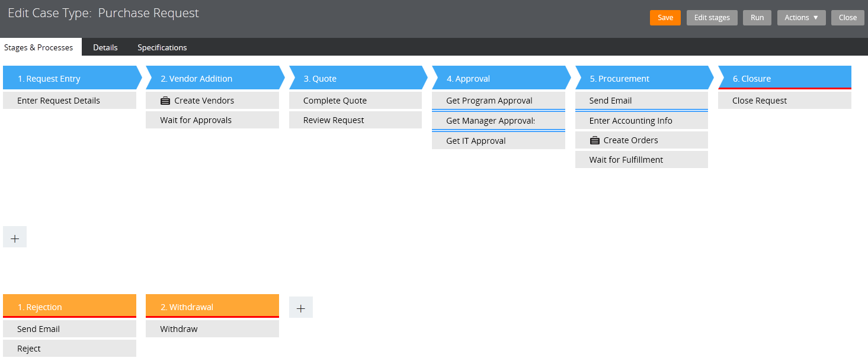Select the Closure stage header

click(x=784, y=78)
